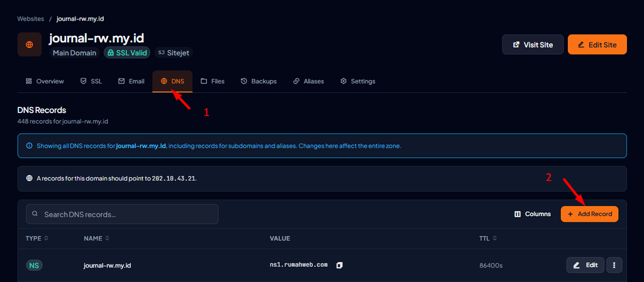Viewport: 644px width, 282px height.
Task: Switch to the SSL tab
Action: [x=91, y=81]
